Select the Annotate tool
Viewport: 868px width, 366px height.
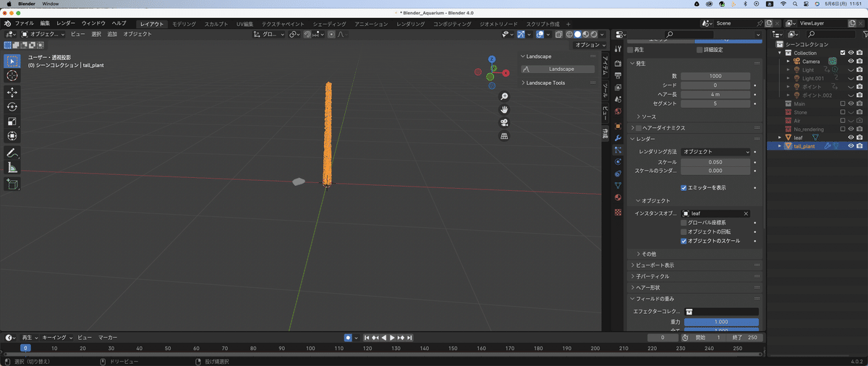12,153
